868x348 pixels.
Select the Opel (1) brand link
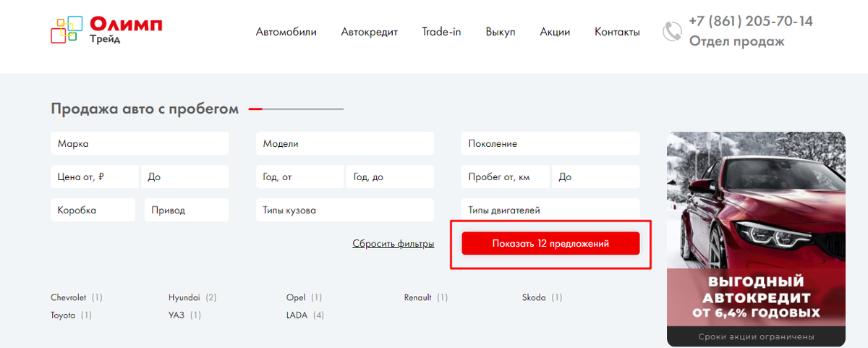pos(304,297)
